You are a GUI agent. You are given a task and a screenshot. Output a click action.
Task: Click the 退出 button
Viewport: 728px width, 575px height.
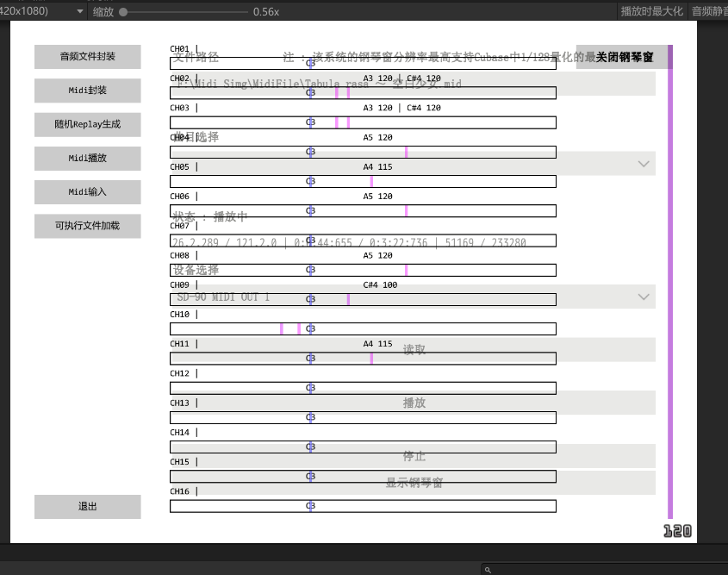tap(87, 507)
